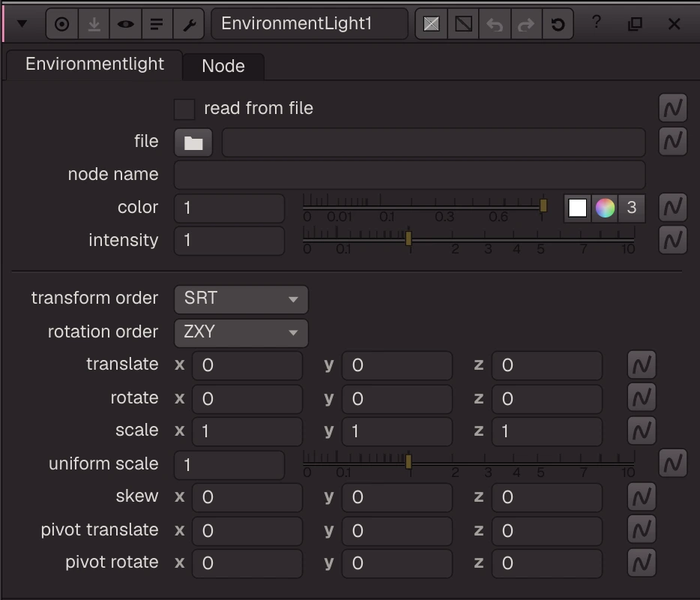Open help with the question mark icon
Screen dimensions: 700x600
[x=597, y=22]
